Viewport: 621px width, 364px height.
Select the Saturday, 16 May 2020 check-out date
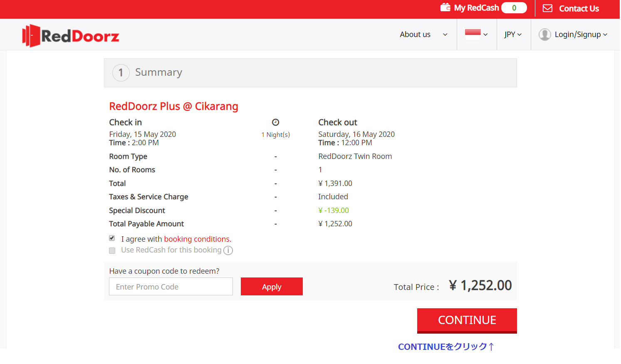tap(356, 134)
